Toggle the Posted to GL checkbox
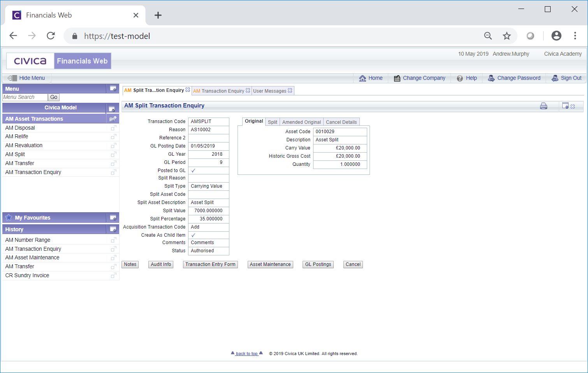This screenshot has width=588, height=373. 193,171
